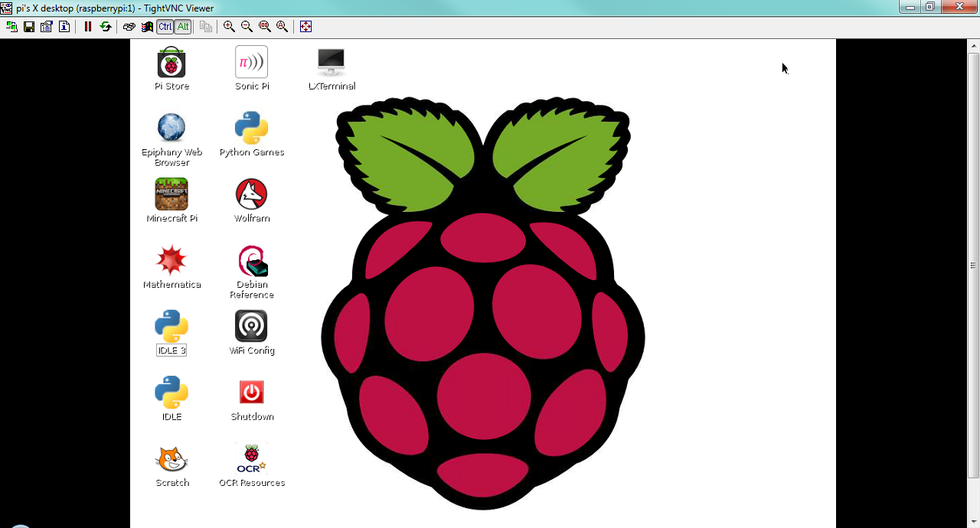980x528 pixels.
Task: Select the Python Games icon
Action: pyautogui.click(x=252, y=135)
